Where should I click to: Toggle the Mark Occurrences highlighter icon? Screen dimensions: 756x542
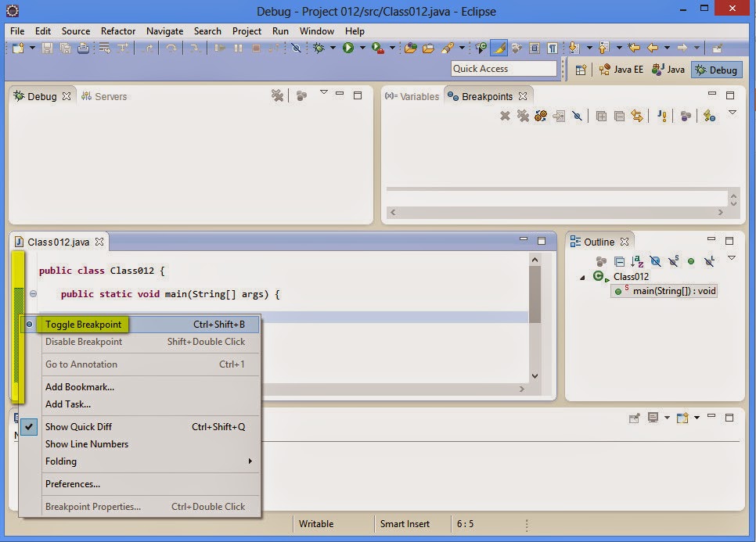pyautogui.click(x=499, y=47)
